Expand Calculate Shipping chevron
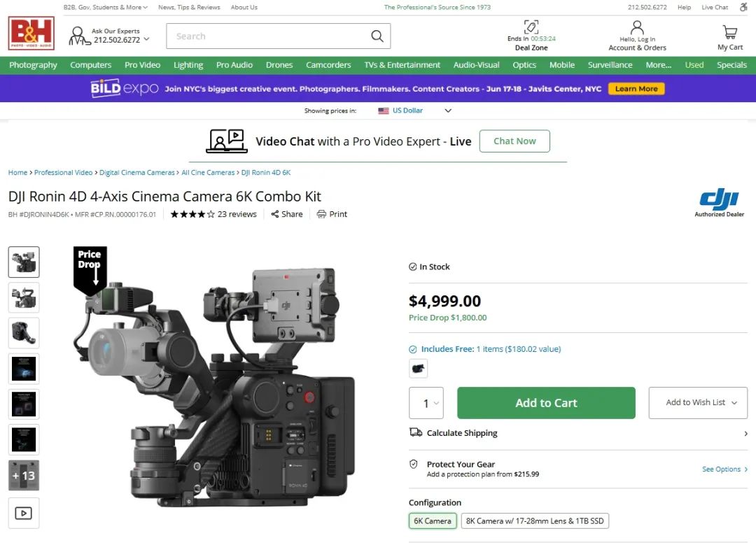This screenshot has width=756, height=545. pos(745,433)
